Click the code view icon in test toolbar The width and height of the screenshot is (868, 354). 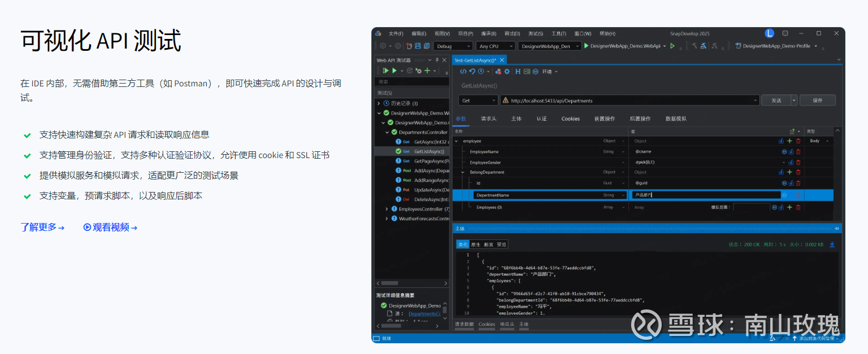[463, 71]
